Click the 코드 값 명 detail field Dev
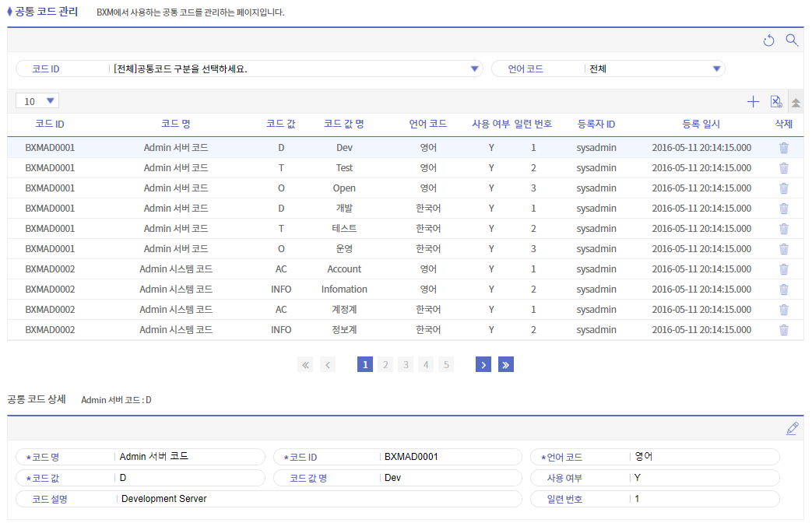This screenshot has height=530, width=812. pyautogui.click(x=398, y=478)
